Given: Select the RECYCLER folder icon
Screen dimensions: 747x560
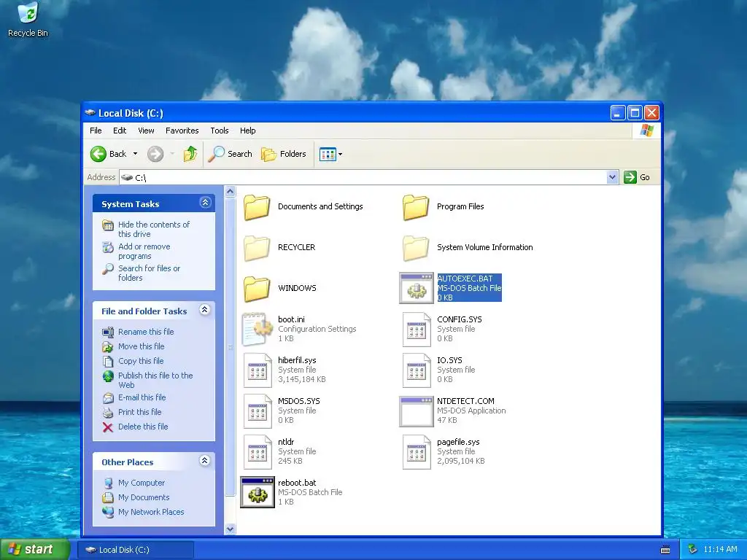Looking at the screenshot, I should click(x=258, y=248).
